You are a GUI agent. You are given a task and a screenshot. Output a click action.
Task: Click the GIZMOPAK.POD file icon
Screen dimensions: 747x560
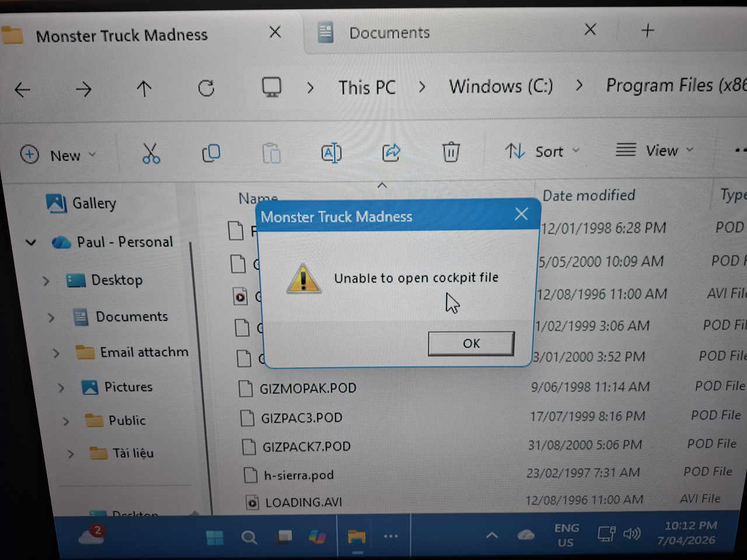point(246,388)
